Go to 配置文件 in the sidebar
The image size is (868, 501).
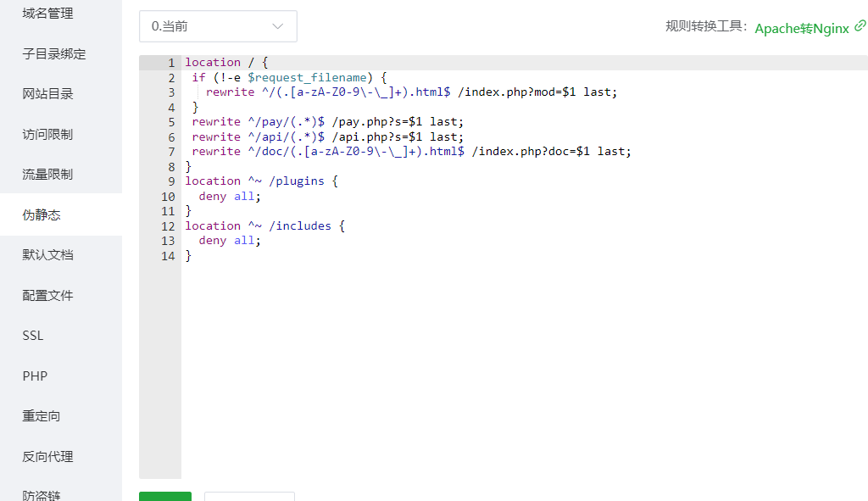tap(47, 295)
